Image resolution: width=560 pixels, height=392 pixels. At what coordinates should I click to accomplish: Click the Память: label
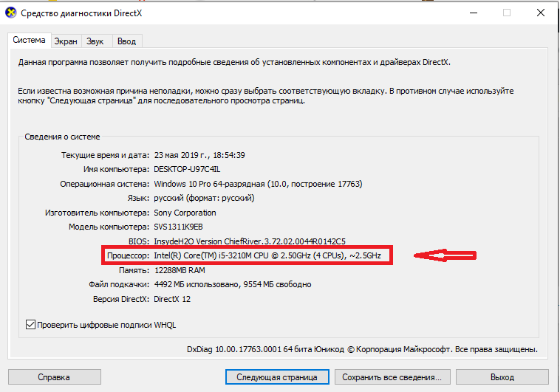coord(134,270)
